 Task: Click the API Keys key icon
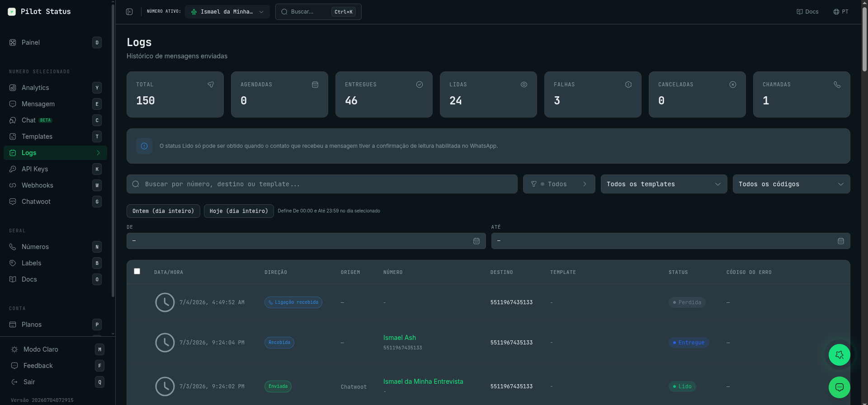pos(13,169)
